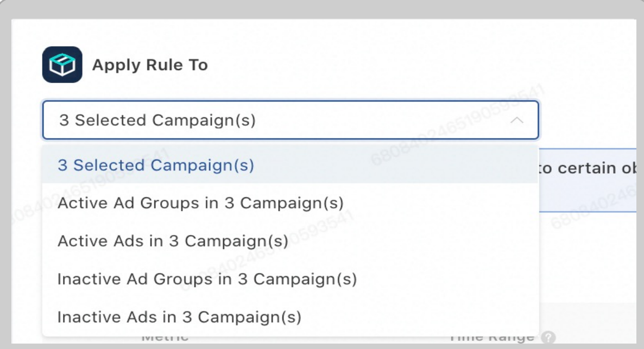This screenshot has height=349, width=644.
Task: Click the Apply Rule To combo box field
Action: tap(272, 120)
